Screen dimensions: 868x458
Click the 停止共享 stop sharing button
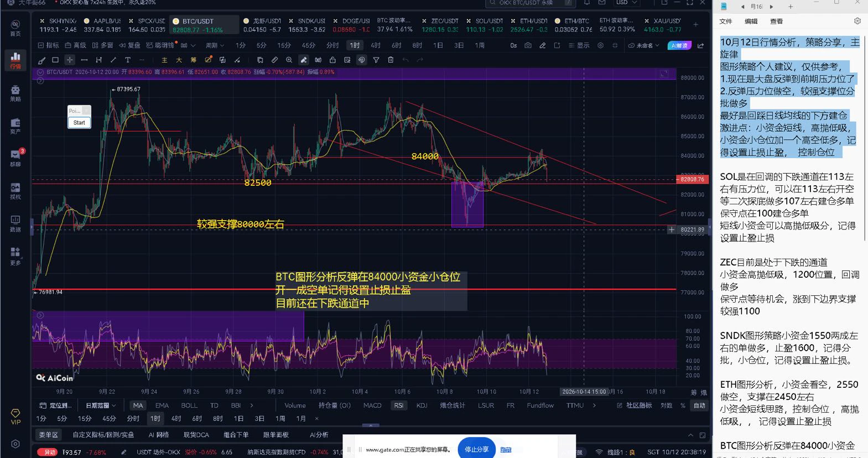click(x=476, y=449)
